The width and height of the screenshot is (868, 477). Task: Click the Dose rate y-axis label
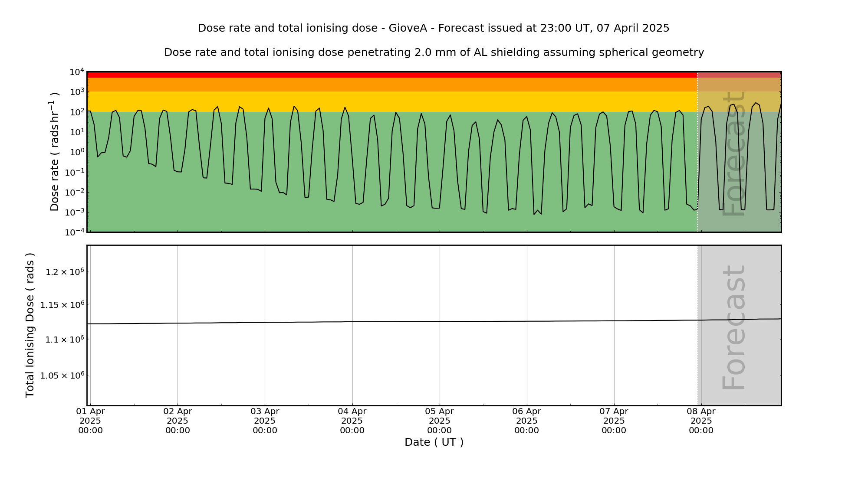click(54, 152)
